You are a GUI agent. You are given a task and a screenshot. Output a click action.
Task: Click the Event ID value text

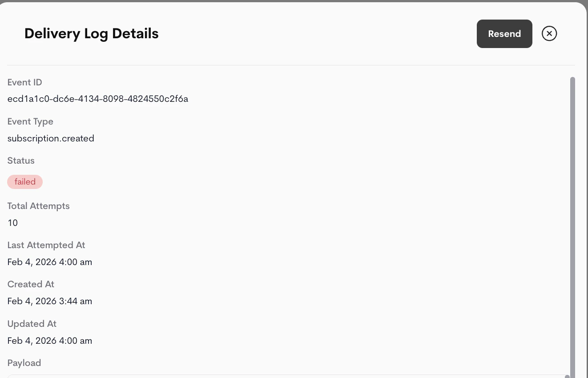click(97, 99)
